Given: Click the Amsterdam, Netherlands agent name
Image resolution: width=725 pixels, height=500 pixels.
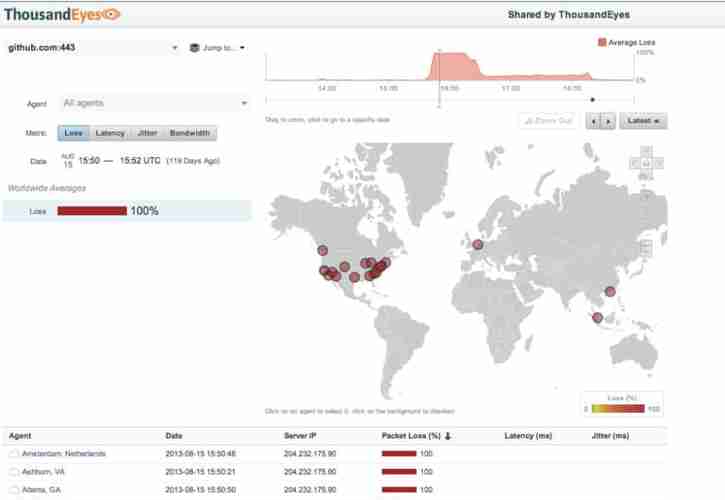Looking at the screenshot, I should [64, 454].
